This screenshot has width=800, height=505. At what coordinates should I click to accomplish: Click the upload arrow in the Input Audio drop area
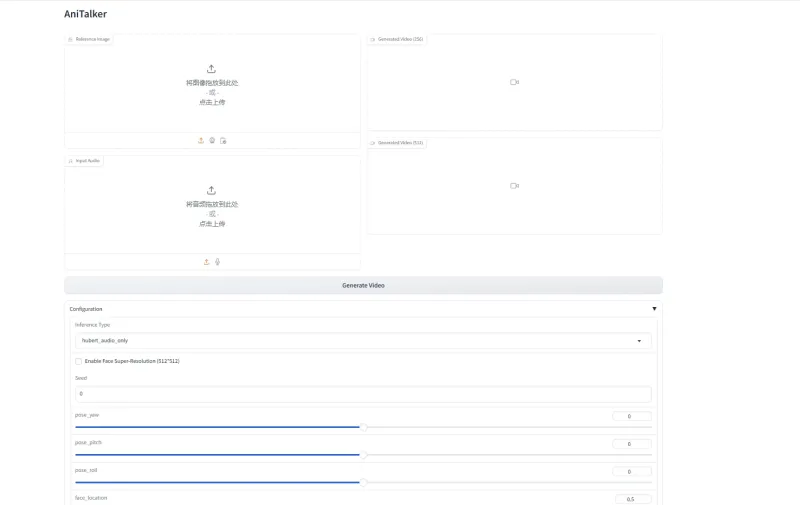click(212, 190)
